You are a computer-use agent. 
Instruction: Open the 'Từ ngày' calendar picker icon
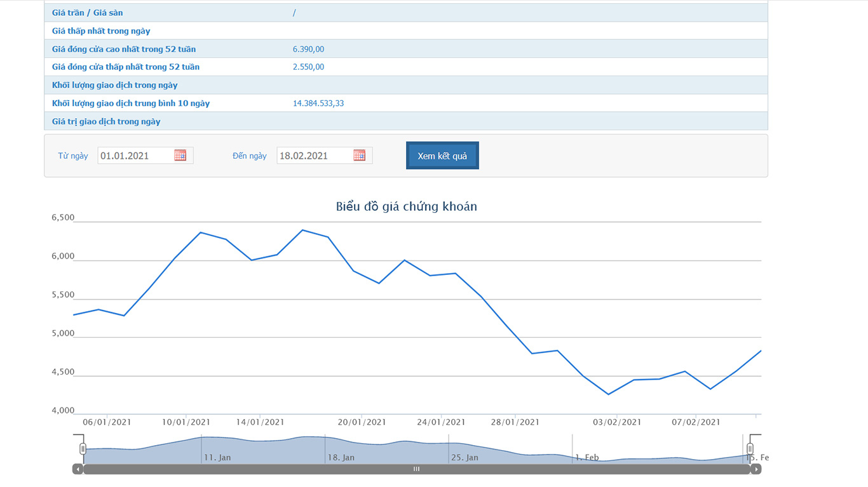click(180, 156)
